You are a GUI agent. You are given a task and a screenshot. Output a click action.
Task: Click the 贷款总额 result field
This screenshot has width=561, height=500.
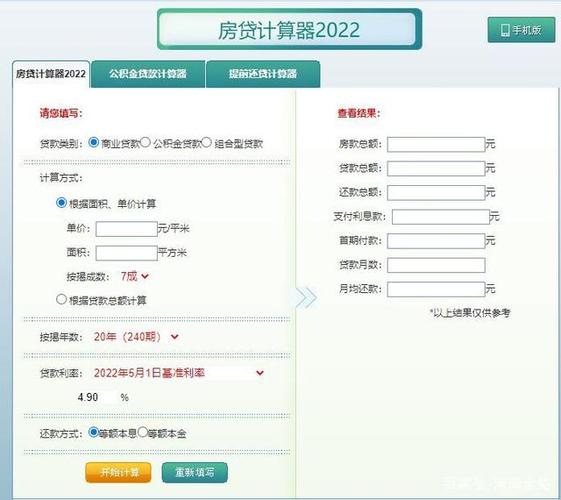tap(436, 168)
